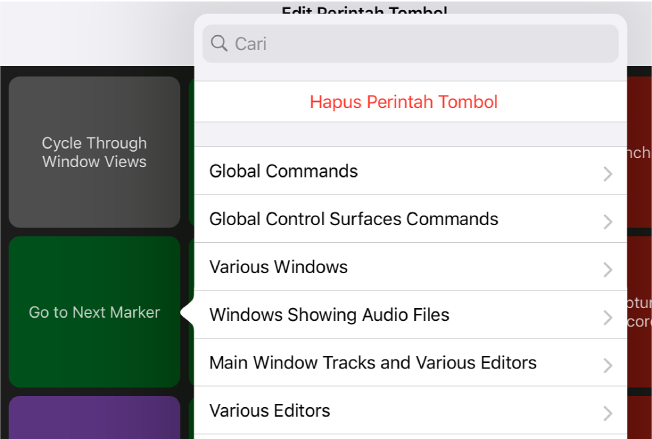Click the magnifying glass search icon
652x439 pixels.
[x=219, y=44]
